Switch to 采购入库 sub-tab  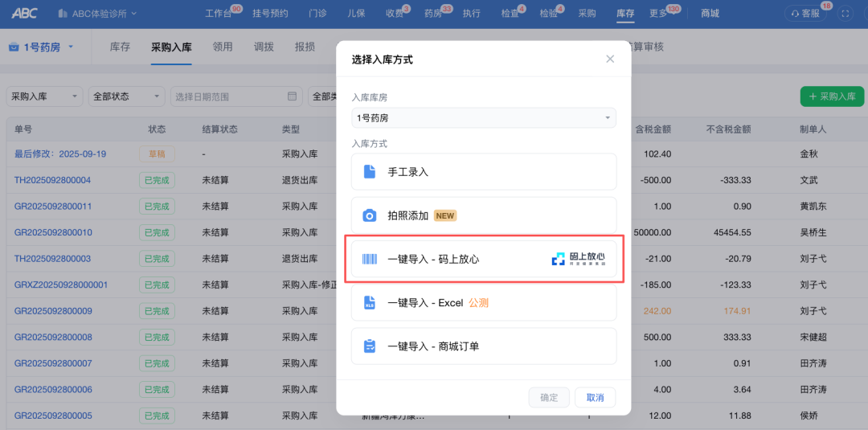click(x=171, y=47)
